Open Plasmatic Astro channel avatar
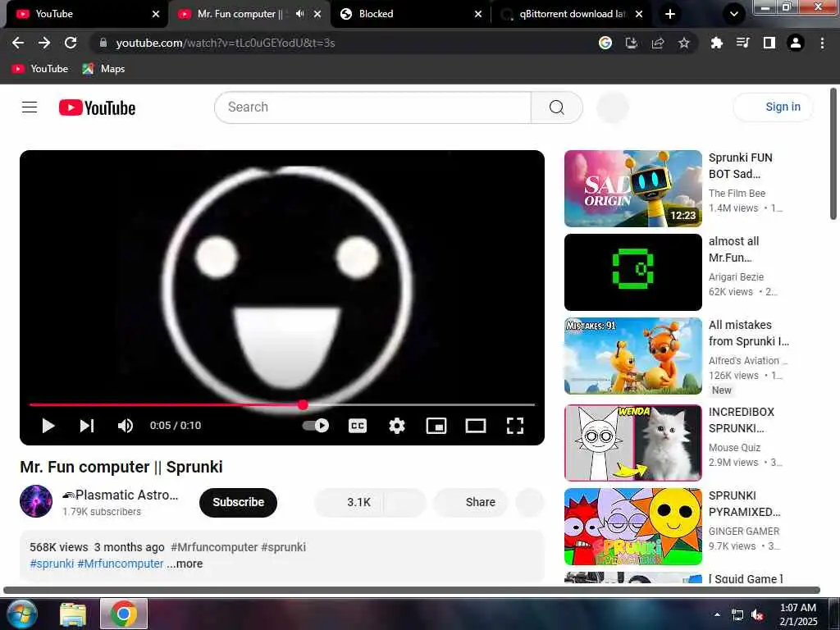The image size is (840, 630). 36,501
